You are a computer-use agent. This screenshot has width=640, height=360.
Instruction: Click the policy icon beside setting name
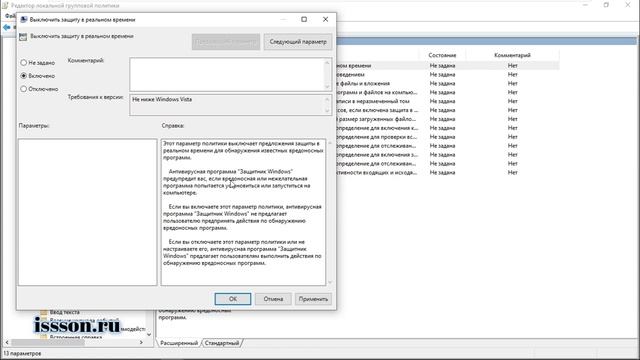(23, 37)
